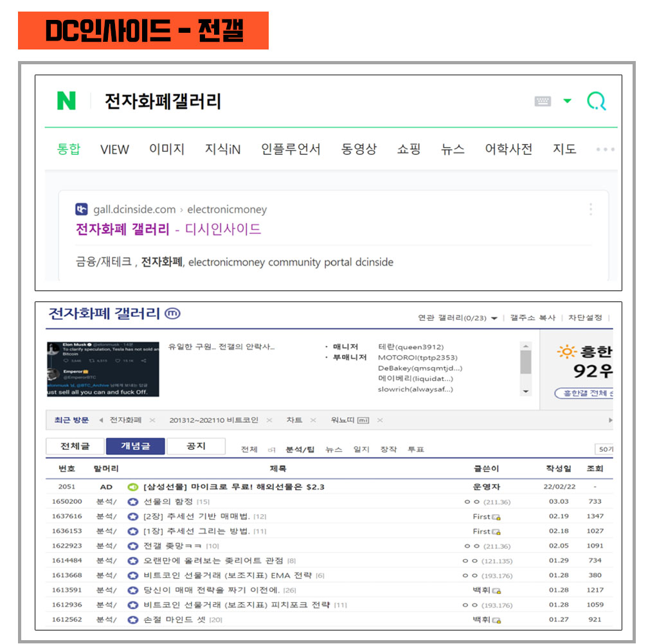Click the circled m minor-gallery icon
648x644 pixels.
(172, 314)
